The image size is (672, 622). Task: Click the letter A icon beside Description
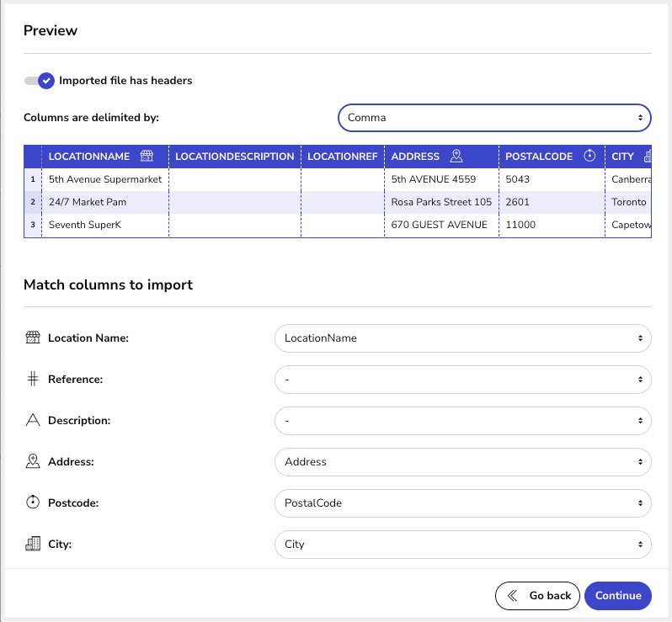pos(33,420)
